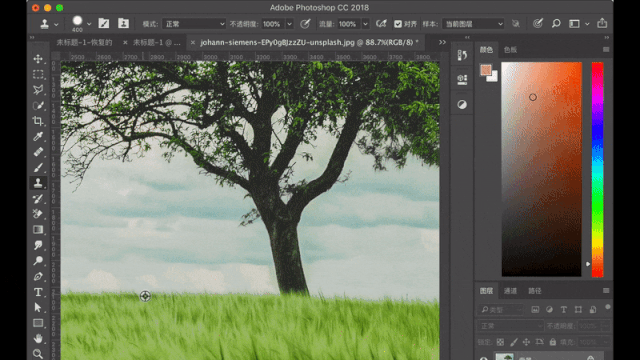This screenshot has width=640, height=360.
Task: Toggle pressure for size button
Action: 538,24
